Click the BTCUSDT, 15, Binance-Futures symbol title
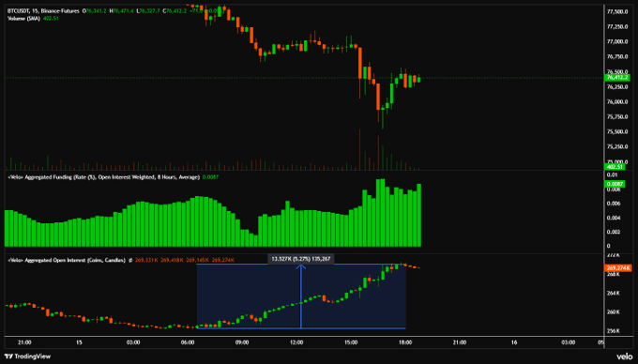The width and height of the screenshot is (638, 364). 43,11
